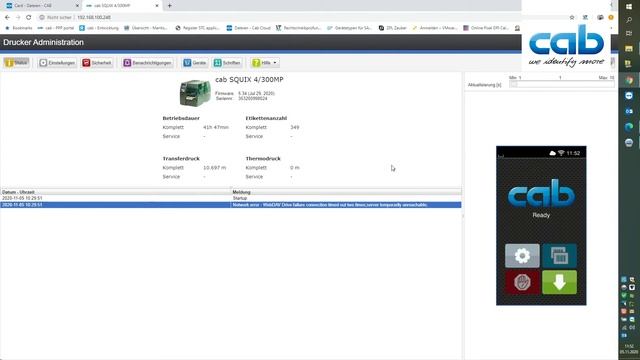
Task: Bookmark this page with star icon
Action: pyautogui.click(x=572, y=18)
